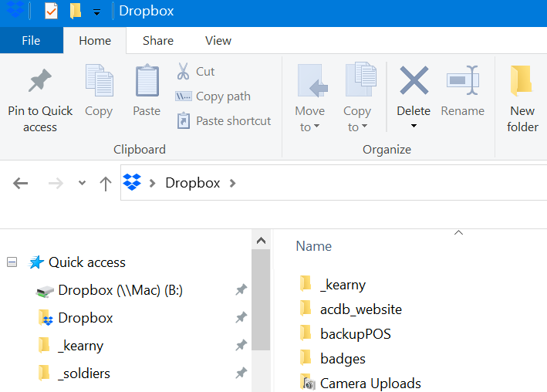Unpin the _kearny quick access item
547x392 pixels.
pyautogui.click(x=241, y=346)
